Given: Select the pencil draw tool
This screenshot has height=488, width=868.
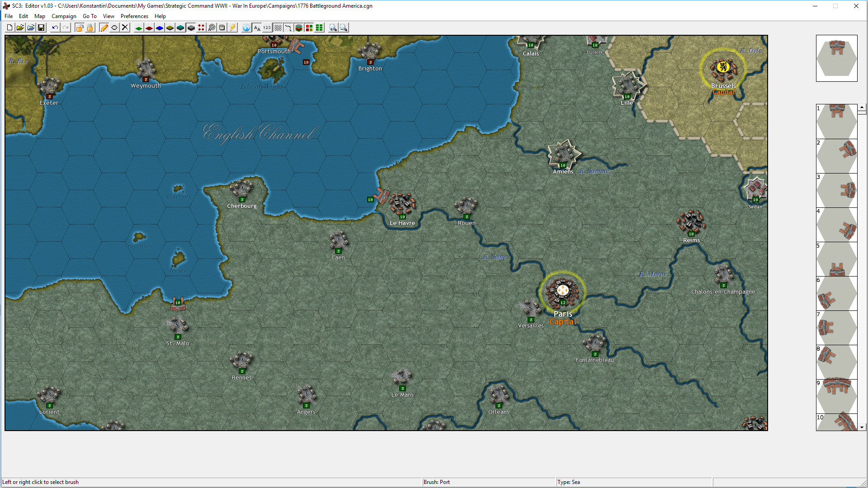Looking at the screenshot, I should click(x=104, y=28).
